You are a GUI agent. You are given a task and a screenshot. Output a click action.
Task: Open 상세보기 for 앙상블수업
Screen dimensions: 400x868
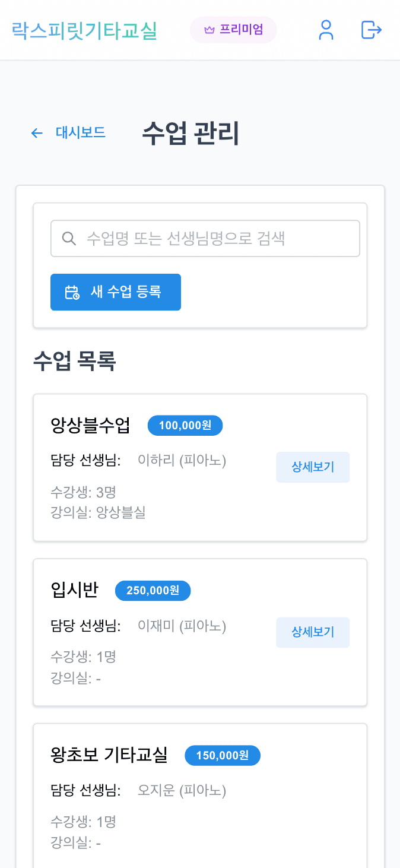tap(313, 467)
